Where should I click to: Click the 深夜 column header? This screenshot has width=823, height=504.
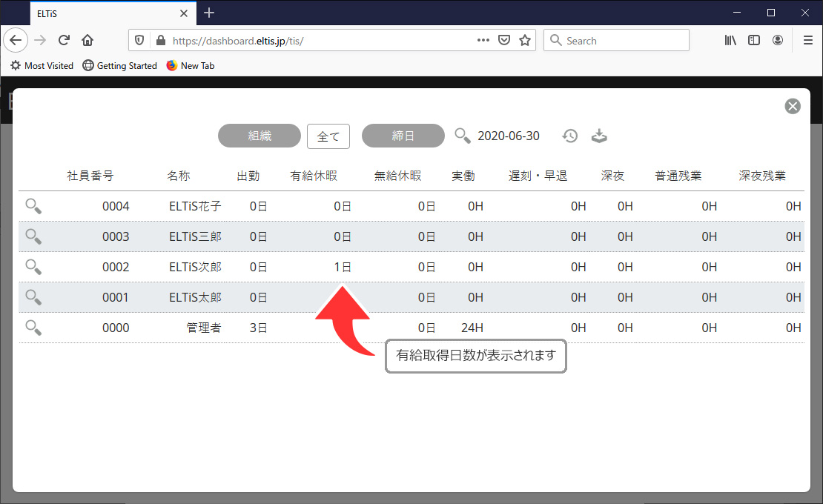pos(612,176)
